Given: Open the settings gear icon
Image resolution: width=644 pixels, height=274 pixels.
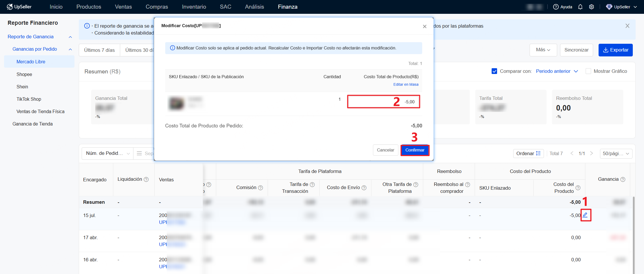Looking at the screenshot, I should [x=591, y=7].
